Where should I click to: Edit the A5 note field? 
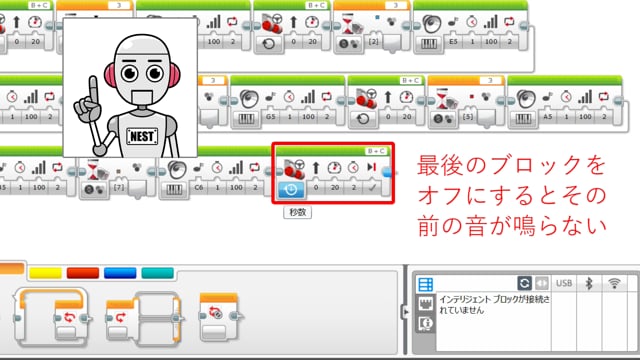tap(547, 117)
